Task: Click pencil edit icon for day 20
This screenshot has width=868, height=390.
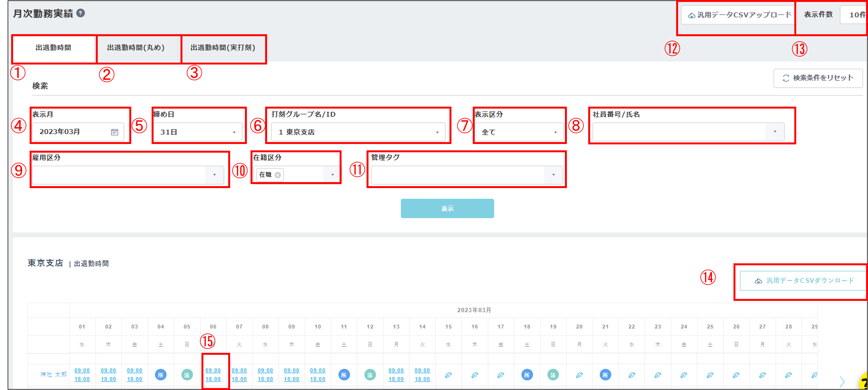Action: coord(579,375)
